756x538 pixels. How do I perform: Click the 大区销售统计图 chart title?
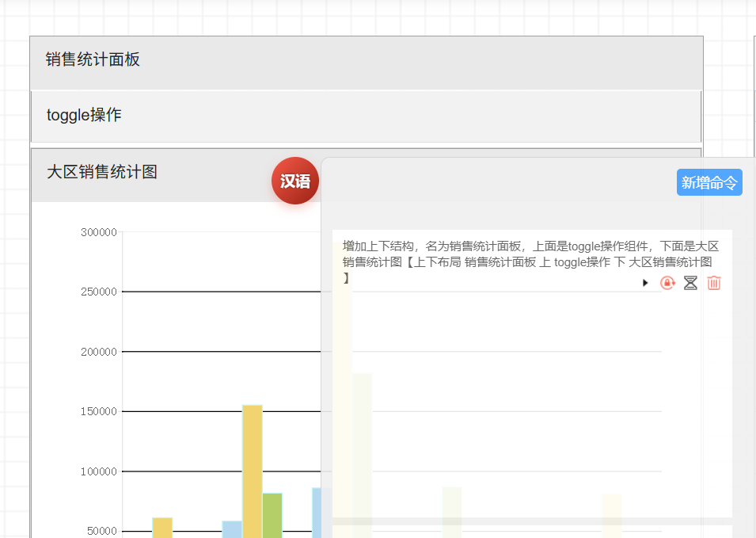coord(102,172)
